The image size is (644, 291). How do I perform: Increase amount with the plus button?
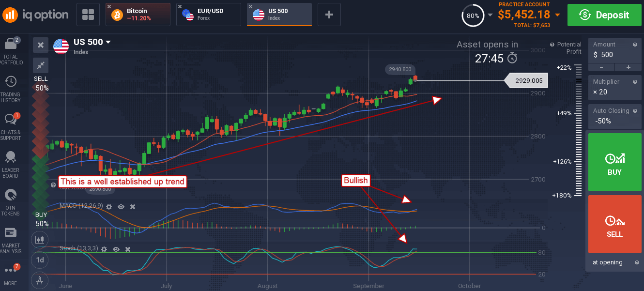629,67
